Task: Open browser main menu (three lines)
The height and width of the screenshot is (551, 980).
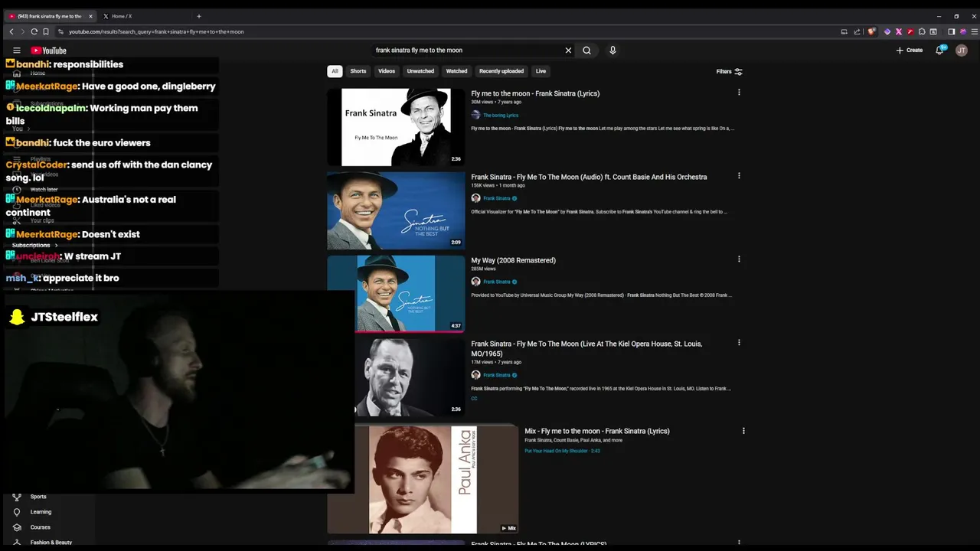Action: (973, 31)
